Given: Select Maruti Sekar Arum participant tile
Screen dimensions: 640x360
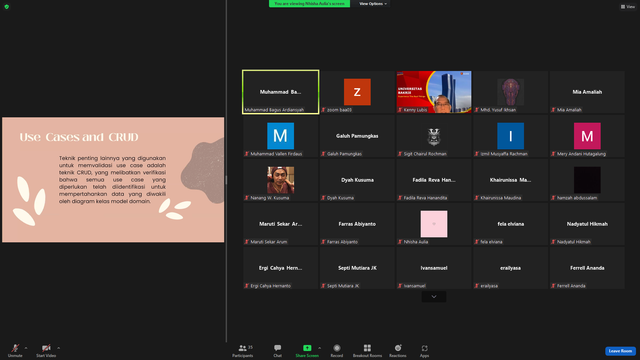Looking at the screenshot, I should pyautogui.click(x=280, y=224).
